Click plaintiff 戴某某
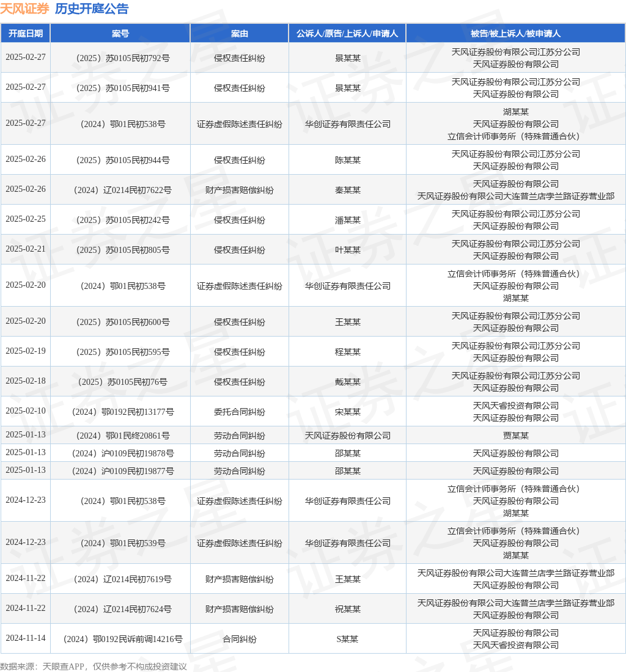The height and width of the screenshot is (672, 626). 347,382
